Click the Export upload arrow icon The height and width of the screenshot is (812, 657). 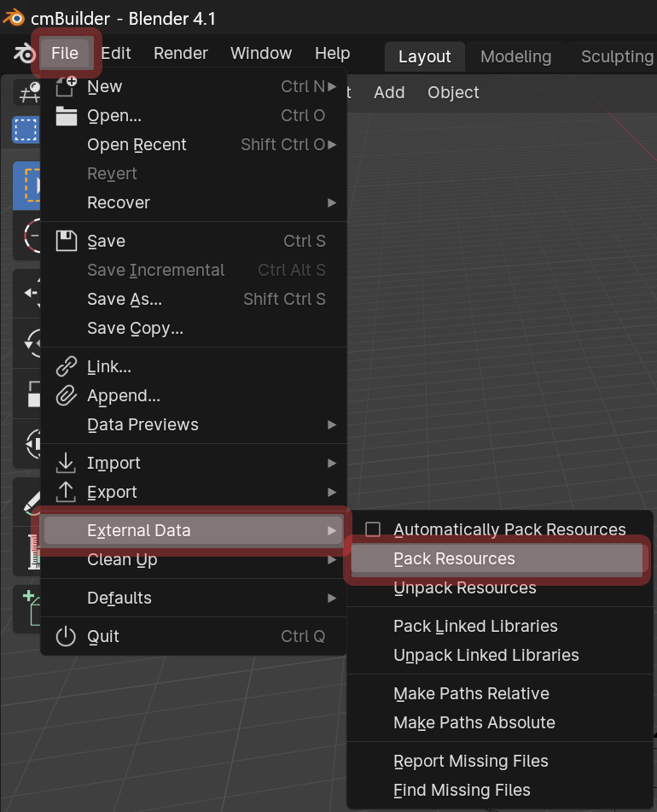tap(66, 492)
